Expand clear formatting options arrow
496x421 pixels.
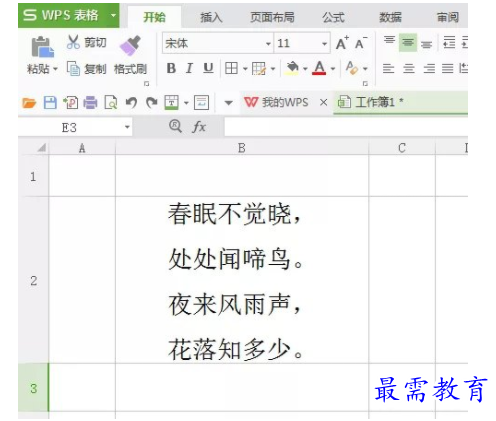click(365, 69)
